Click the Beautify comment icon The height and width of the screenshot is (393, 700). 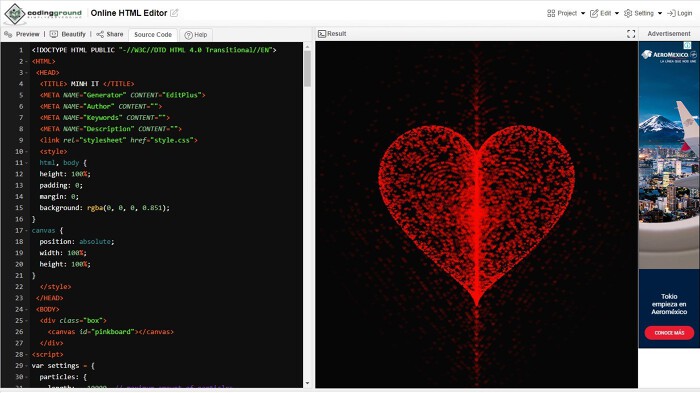54,34
